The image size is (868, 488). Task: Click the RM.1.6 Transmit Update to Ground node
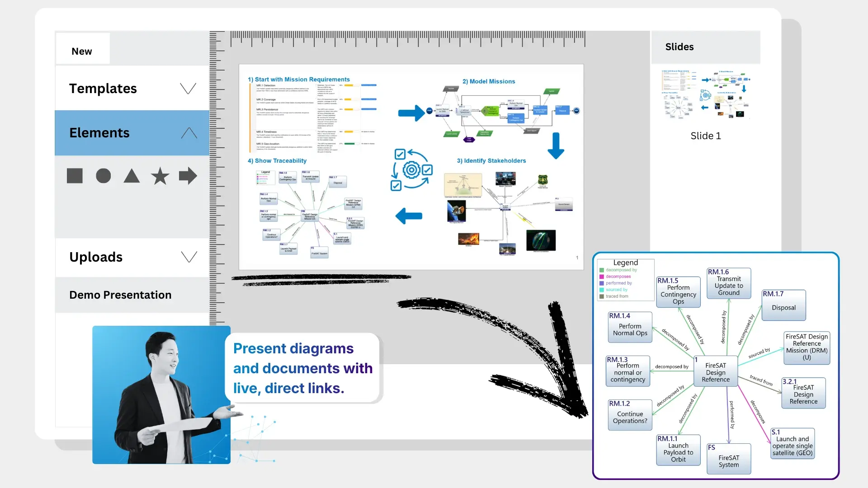729,283
